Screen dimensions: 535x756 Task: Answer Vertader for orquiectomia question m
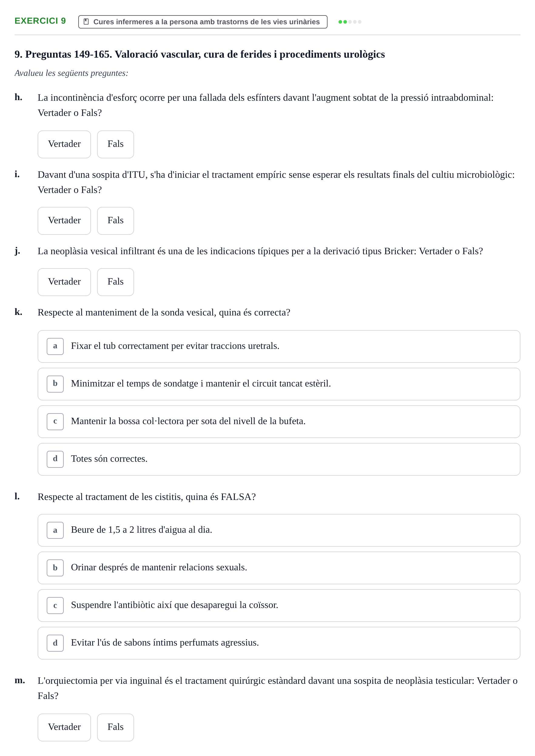pos(64,727)
